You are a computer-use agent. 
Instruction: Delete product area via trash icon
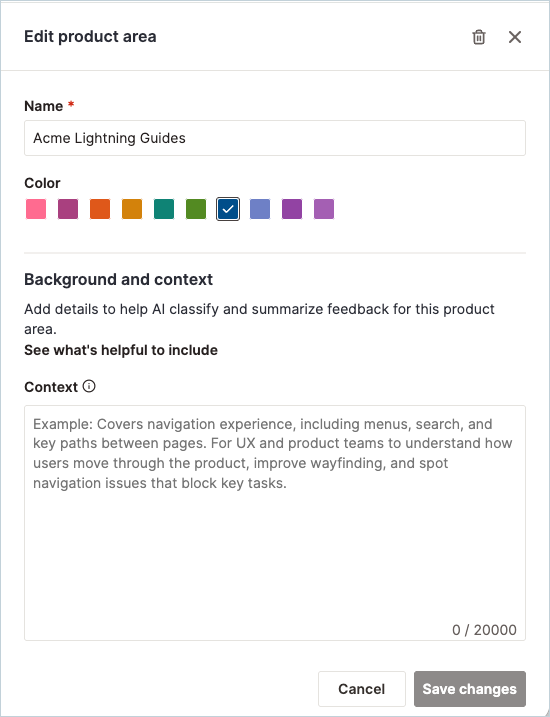[x=479, y=37]
